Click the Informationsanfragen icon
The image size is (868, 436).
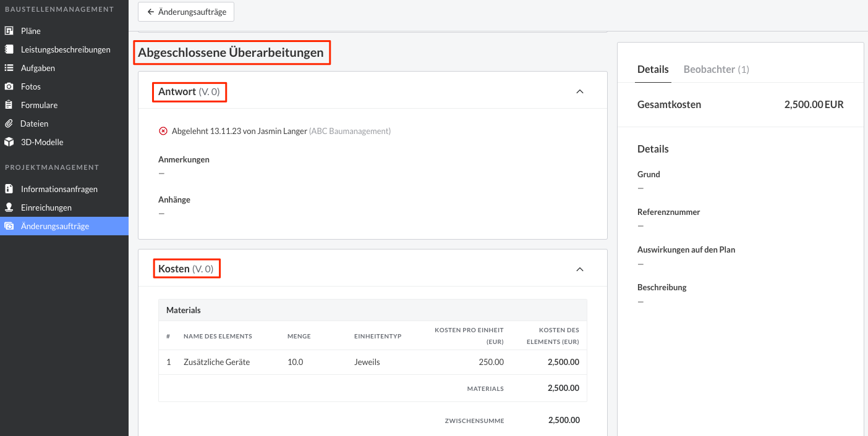click(x=9, y=189)
